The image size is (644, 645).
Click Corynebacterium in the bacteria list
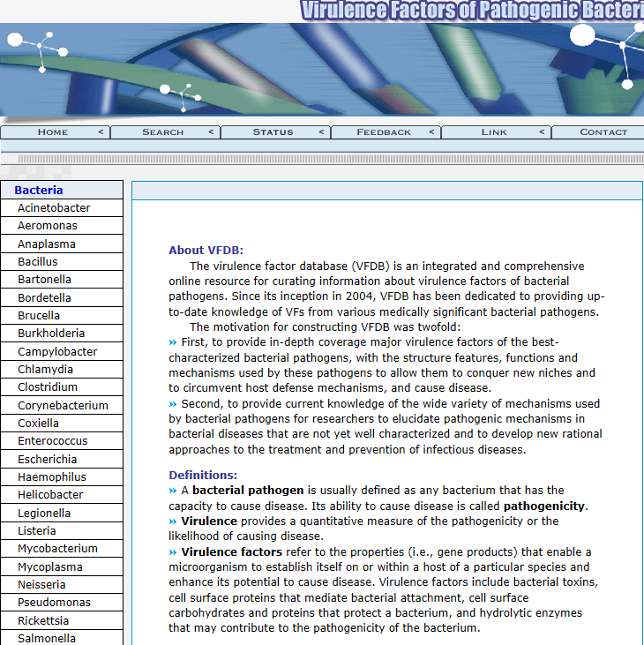[x=62, y=406]
